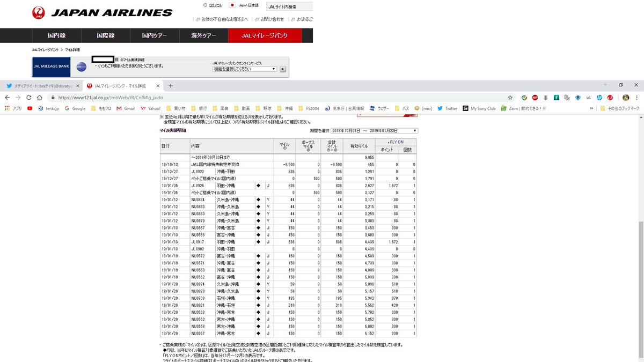The image size is (644, 362).
Task: Open the Gmail bookmark
Action: point(125,108)
